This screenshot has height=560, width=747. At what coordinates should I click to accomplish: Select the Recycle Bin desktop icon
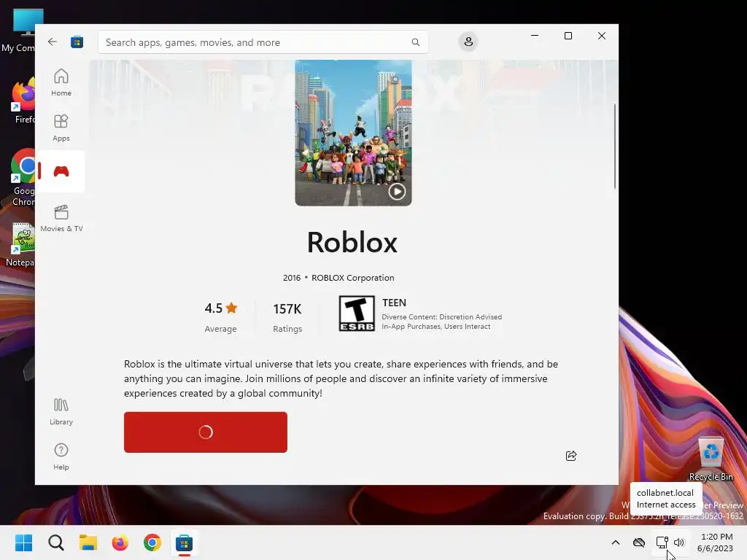tap(711, 459)
